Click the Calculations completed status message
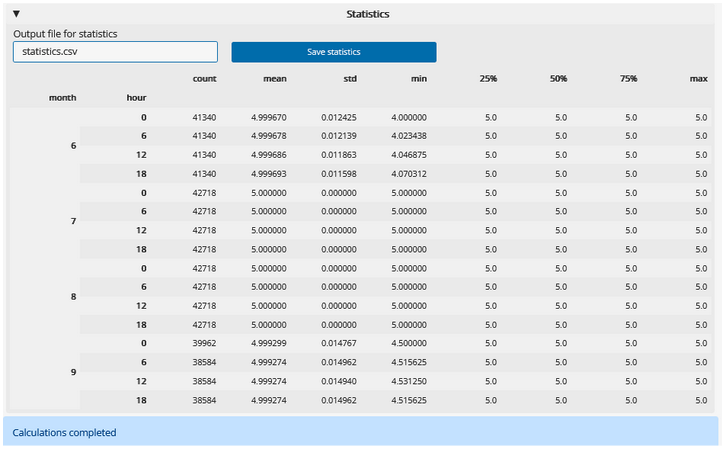Screen dimensions: 722x449 pyautogui.click(x=64, y=432)
